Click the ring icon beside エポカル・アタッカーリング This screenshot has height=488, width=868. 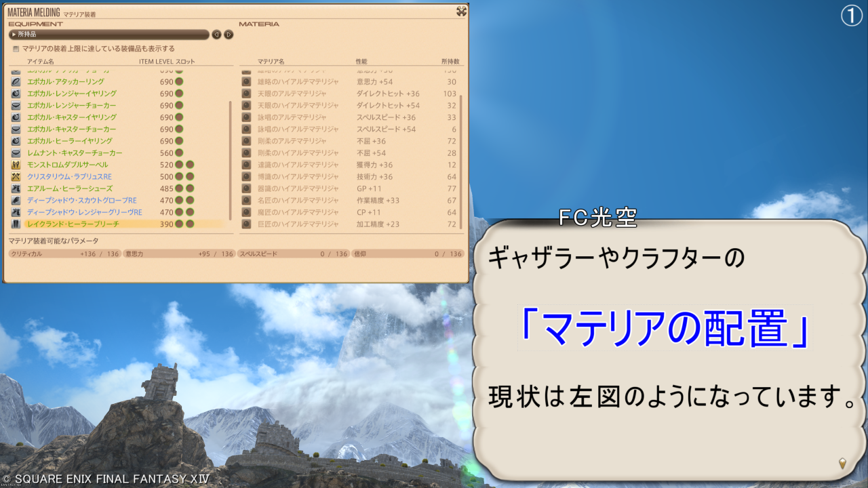(16, 81)
